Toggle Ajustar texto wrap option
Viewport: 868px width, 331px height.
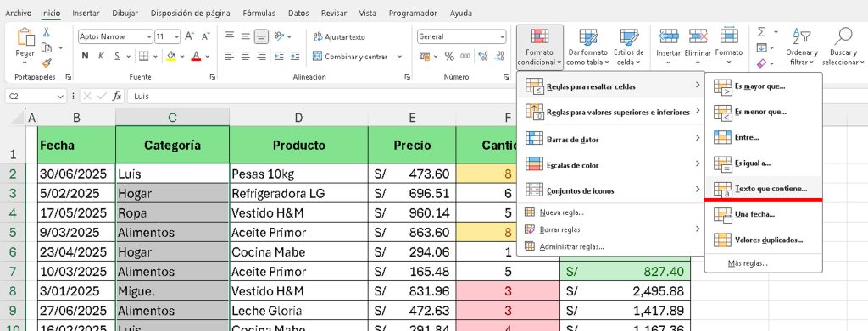pos(339,37)
